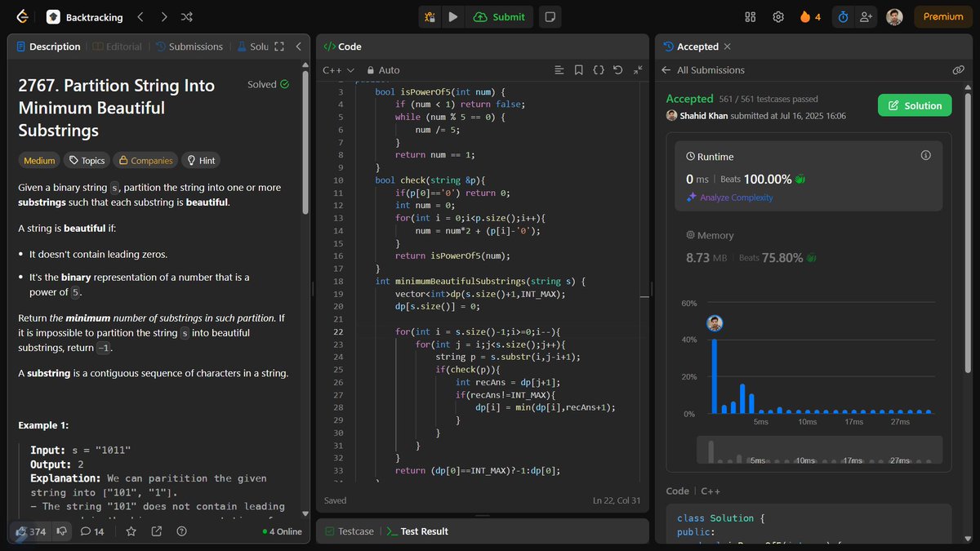Toggle the Auto save lock option
The width and height of the screenshot is (980, 551).
(383, 70)
